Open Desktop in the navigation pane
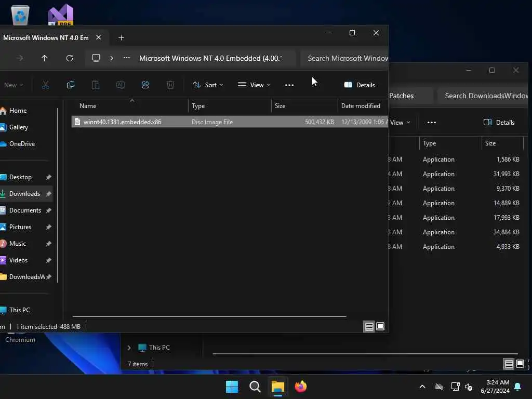Viewport: 532px width, 399px height. [x=27, y=177]
